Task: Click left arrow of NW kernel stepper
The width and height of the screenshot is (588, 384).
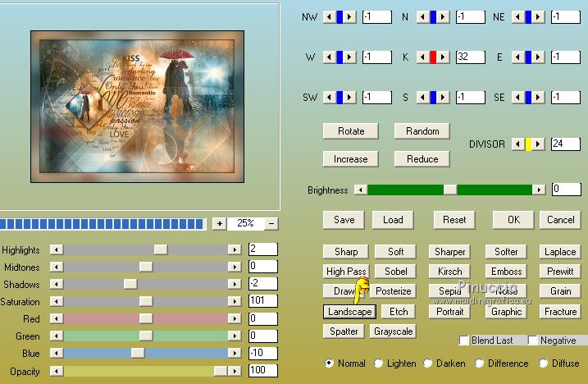Action: tap(329, 17)
